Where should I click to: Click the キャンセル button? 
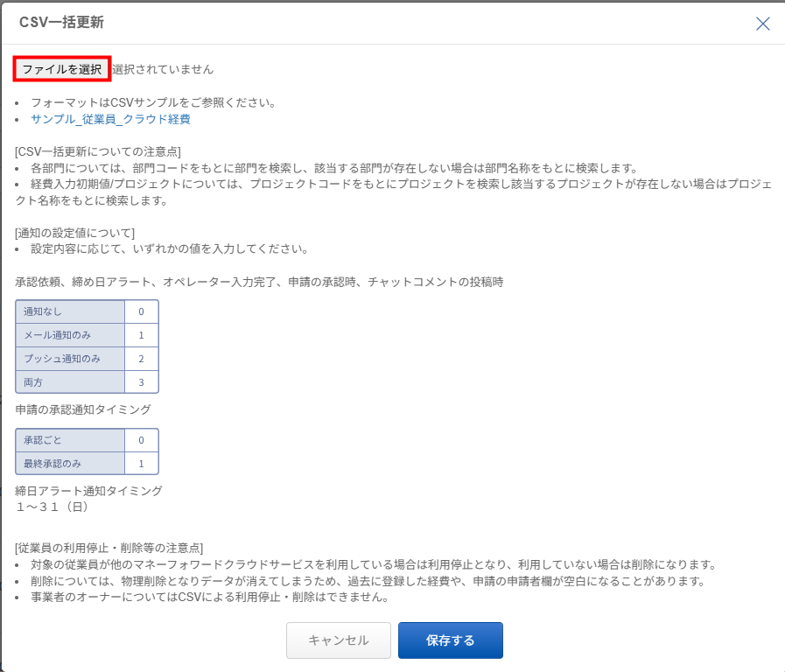[339, 640]
